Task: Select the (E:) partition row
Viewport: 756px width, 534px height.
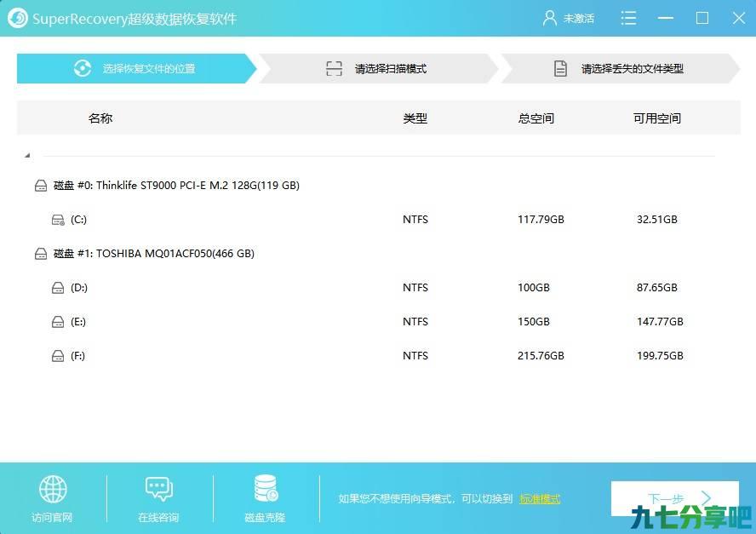Action: [x=378, y=322]
